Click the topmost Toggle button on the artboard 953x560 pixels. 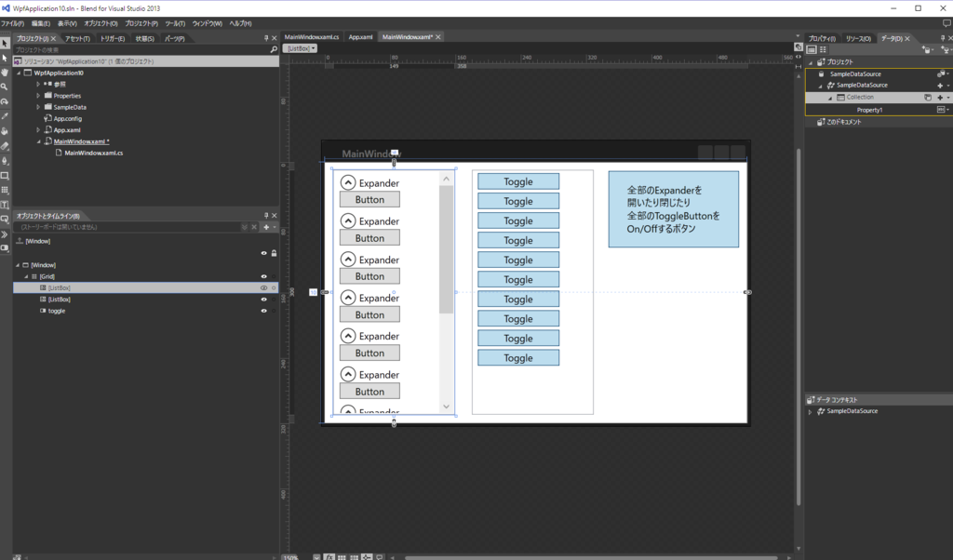(518, 180)
